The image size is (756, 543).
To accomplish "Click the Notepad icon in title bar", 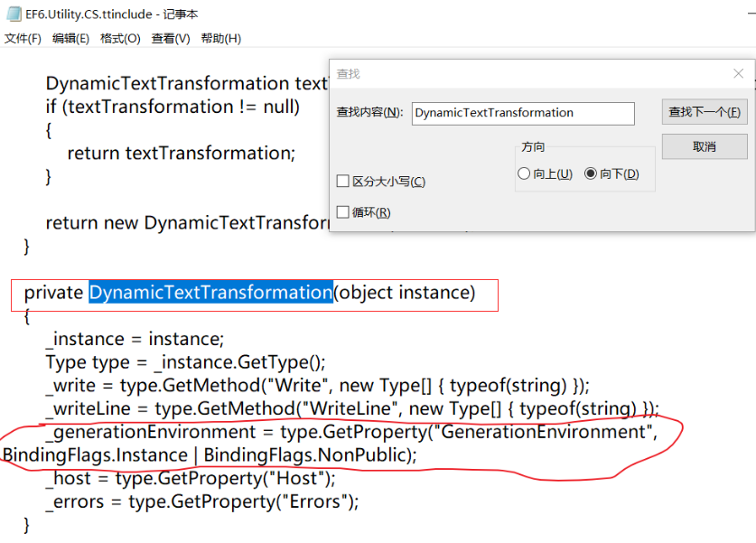I will [14, 14].
